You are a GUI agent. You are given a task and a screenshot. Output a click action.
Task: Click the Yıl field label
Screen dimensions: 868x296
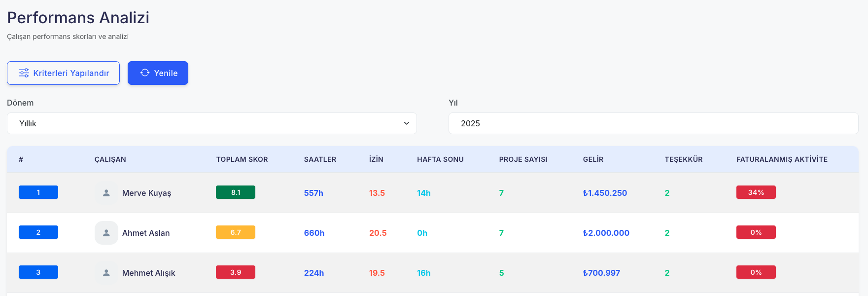click(453, 103)
